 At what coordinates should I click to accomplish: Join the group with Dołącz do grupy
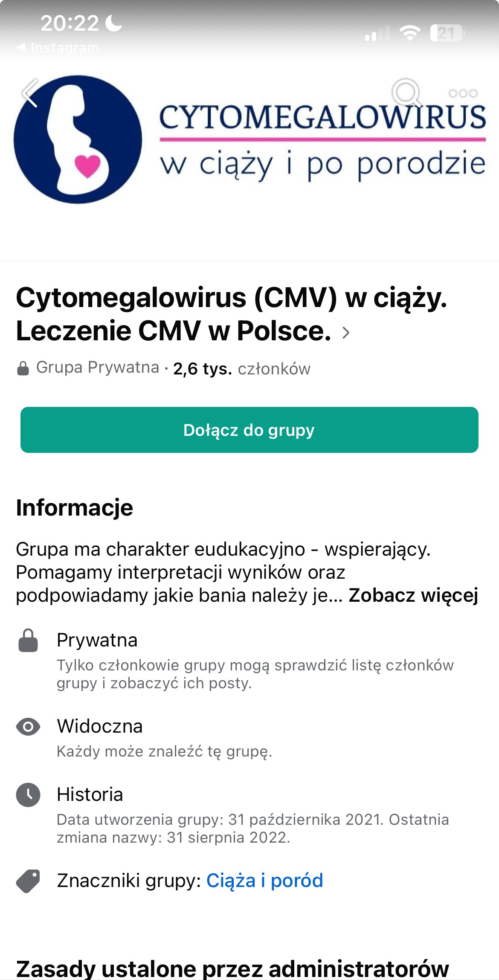point(249,430)
